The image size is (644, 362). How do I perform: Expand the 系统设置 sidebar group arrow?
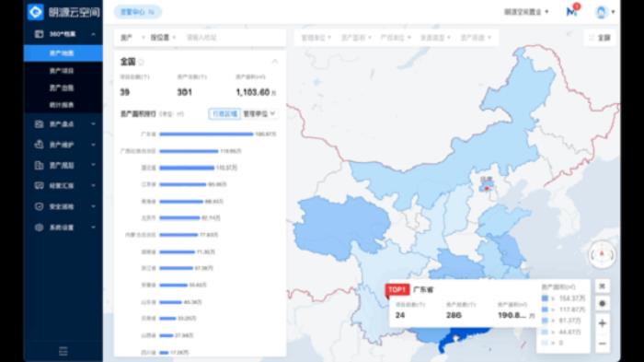click(93, 228)
